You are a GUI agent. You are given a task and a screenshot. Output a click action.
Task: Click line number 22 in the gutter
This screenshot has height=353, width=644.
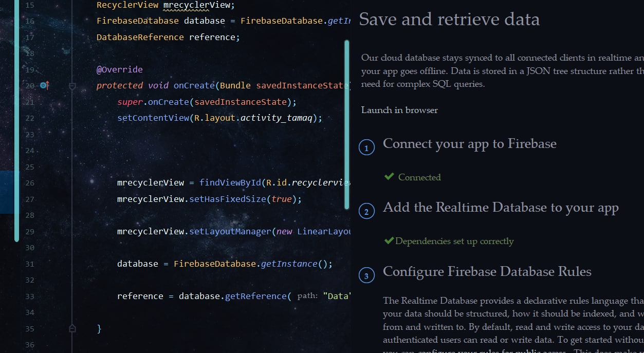29,118
